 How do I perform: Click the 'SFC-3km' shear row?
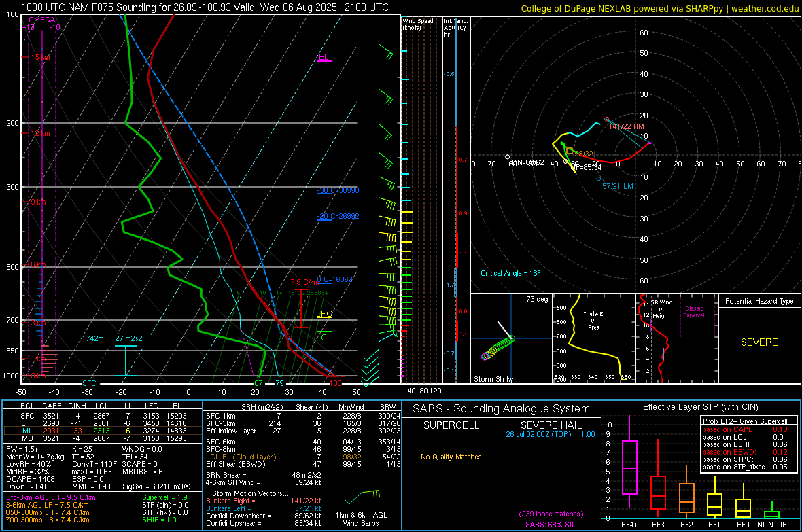(303, 423)
